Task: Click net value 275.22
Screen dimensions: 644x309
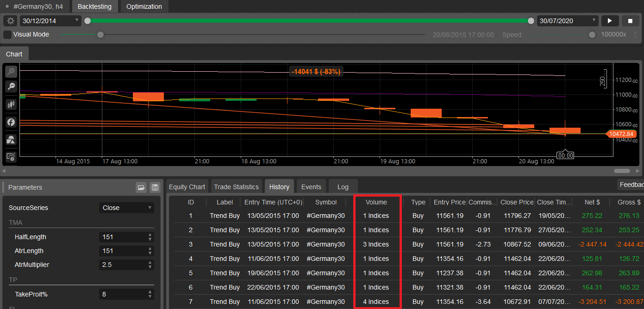Action: 592,216
